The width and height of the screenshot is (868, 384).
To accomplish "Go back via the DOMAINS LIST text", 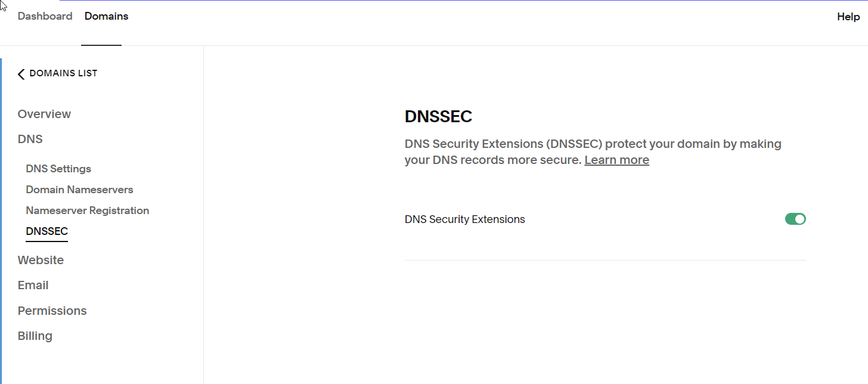I will [x=63, y=73].
